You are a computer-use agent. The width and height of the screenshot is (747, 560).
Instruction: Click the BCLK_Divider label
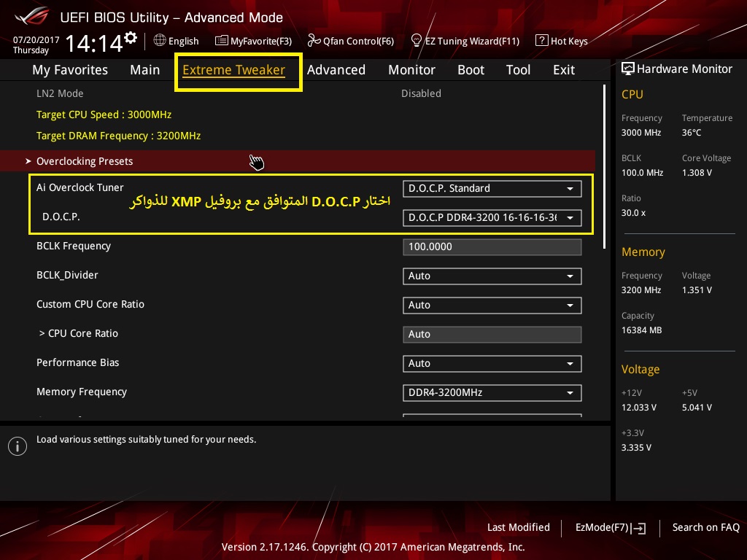pos(68,275)
